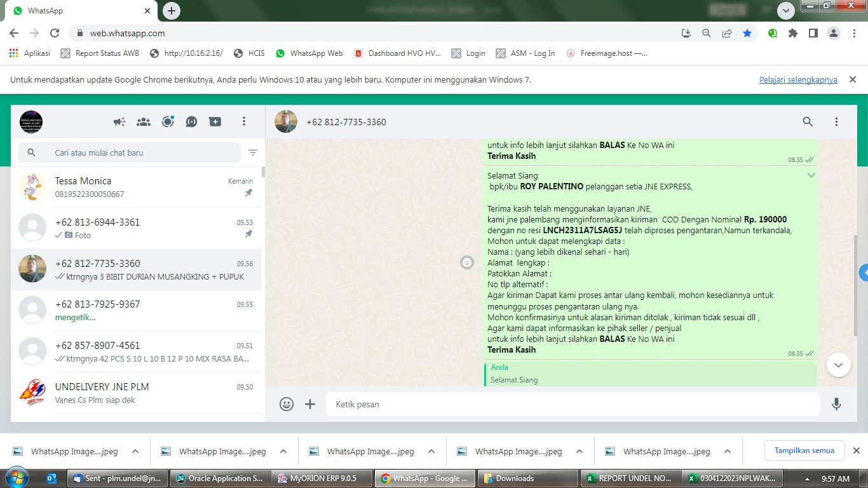Image resolution: width=868 pixels, height=488 pixels.
Task: Open the ASM - Log In bookmark
Action: [526, 53]
